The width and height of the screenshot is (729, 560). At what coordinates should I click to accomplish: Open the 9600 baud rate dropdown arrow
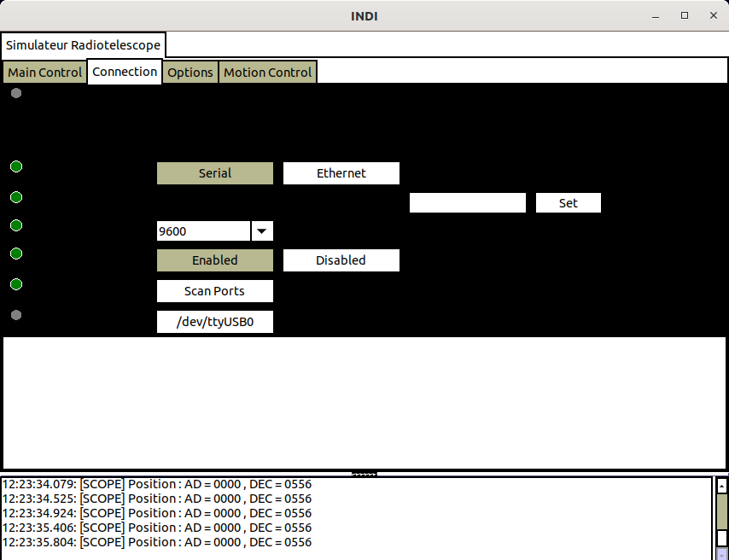coord(262,231)
